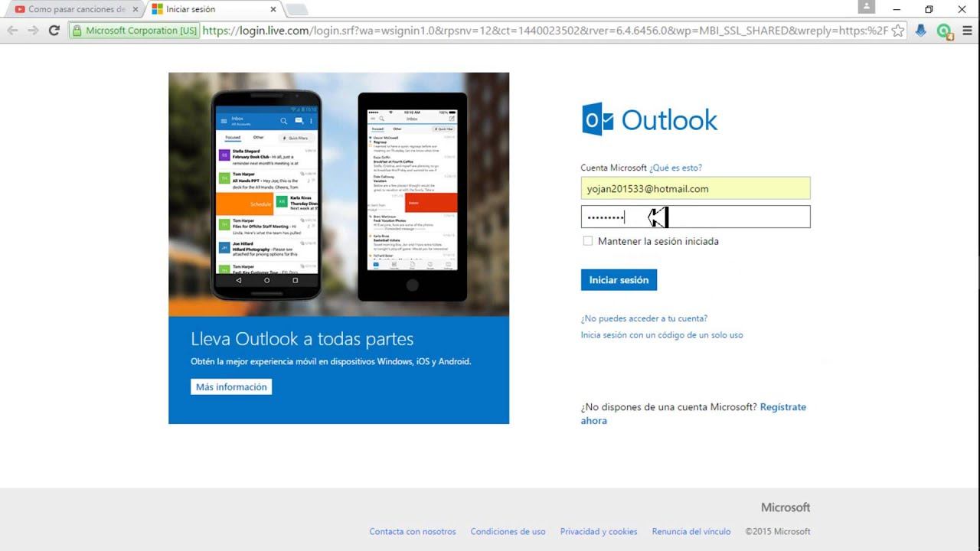Open the green circular extension icon
This screenshot has width=980, height=551.
click(x=944, y=31)
